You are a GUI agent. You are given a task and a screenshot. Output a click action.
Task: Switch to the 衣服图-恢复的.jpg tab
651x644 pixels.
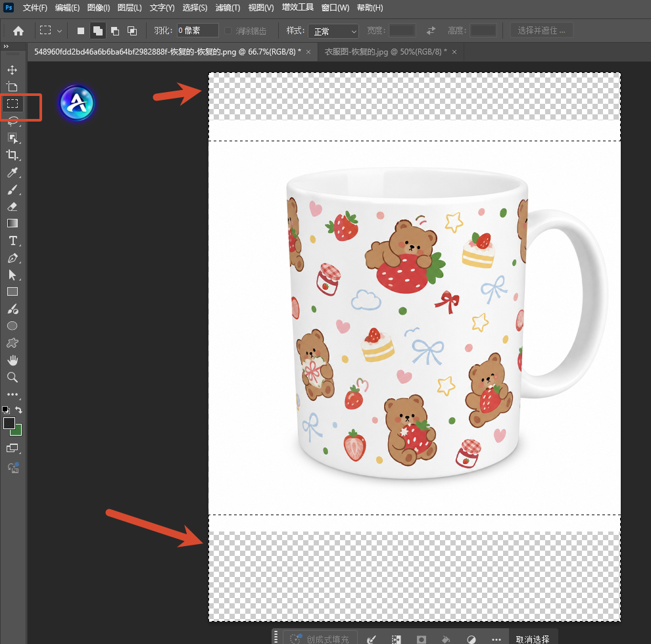[386, 52]
